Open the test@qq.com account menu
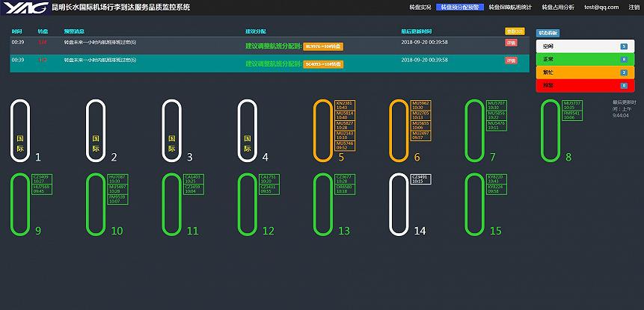This screenshot has width=644, height=310. [597, 7]
